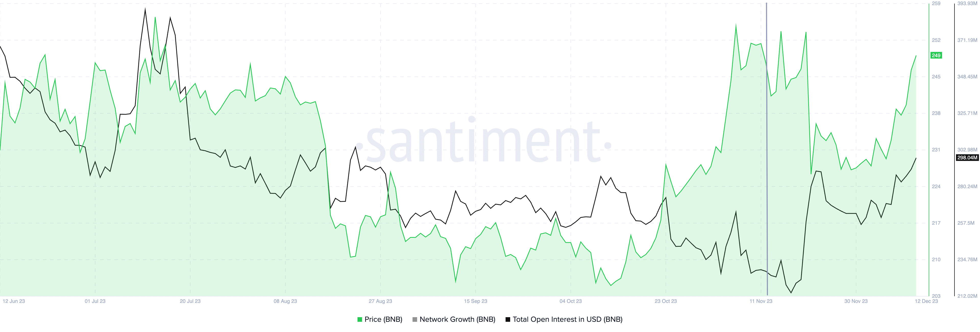
Task: Click the 371.19M open interest axis value
Action: click(967, 40)
